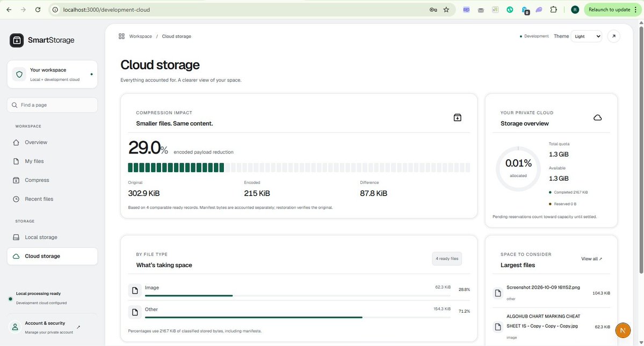Reload the page with the refresh icon
This screenshot has height=346, width=644.
point(38,10)
